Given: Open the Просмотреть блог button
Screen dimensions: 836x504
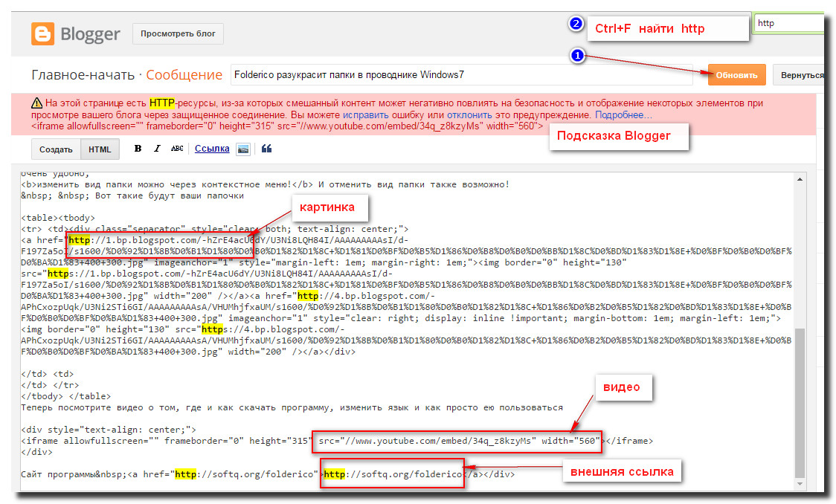Looking at the screenshot, I should click(178, 33).
